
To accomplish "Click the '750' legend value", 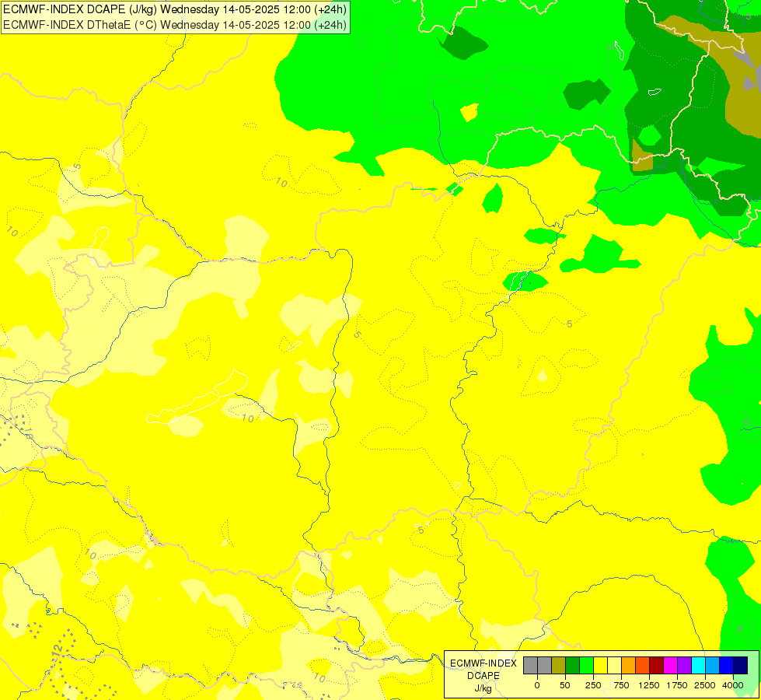I will pos(621,685).
